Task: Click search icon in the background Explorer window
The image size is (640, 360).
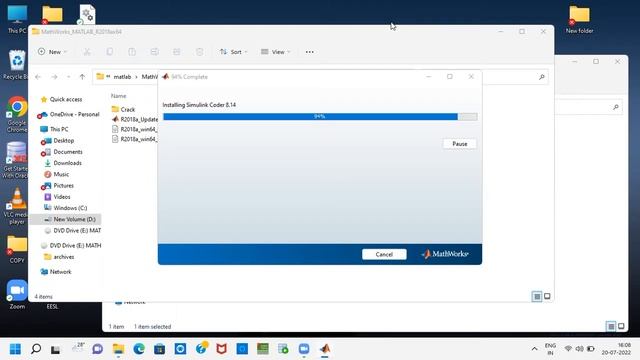Action: click(616, 107)
